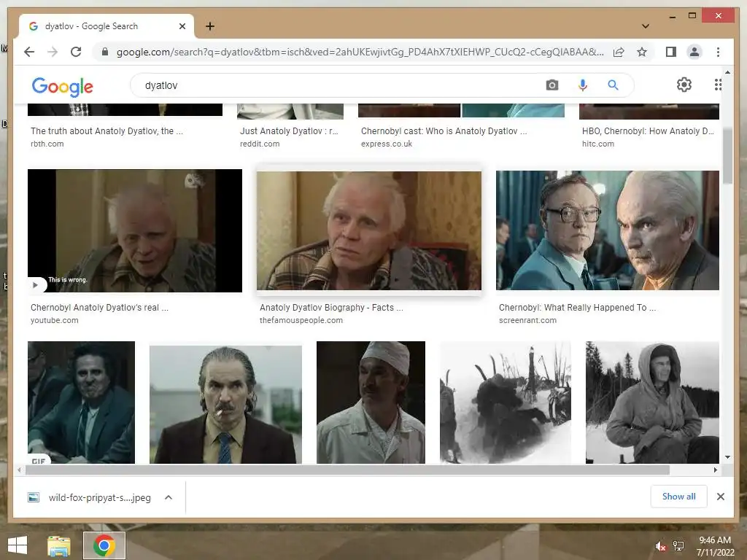Click vertical scrollbar up arrow

(x=727, y=72)
